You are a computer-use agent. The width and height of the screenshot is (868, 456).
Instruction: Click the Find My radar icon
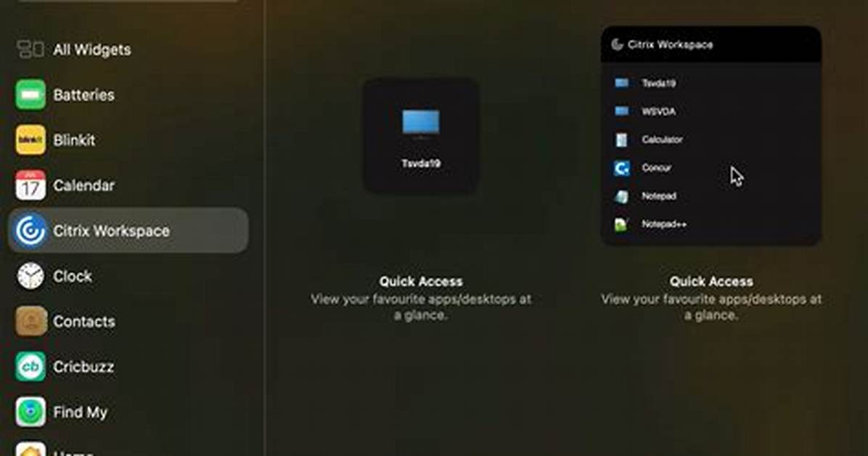pos(30,412)
